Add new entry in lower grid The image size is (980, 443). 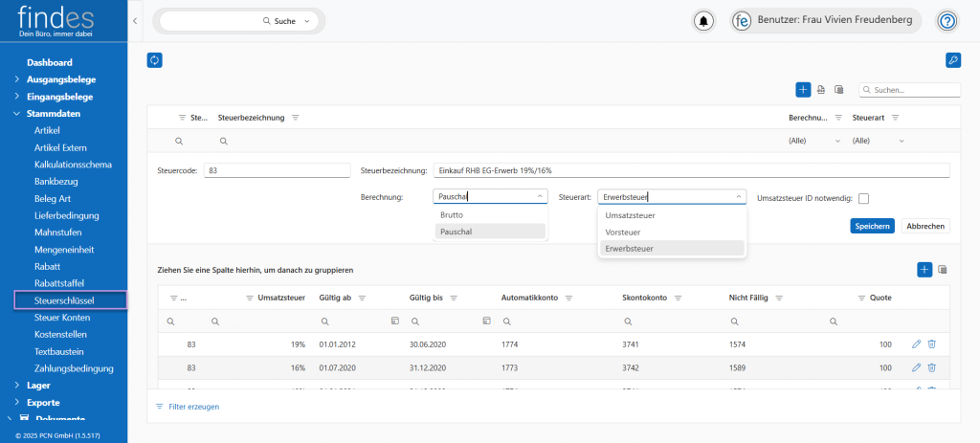pyautogui.click(x=924, y=270)
